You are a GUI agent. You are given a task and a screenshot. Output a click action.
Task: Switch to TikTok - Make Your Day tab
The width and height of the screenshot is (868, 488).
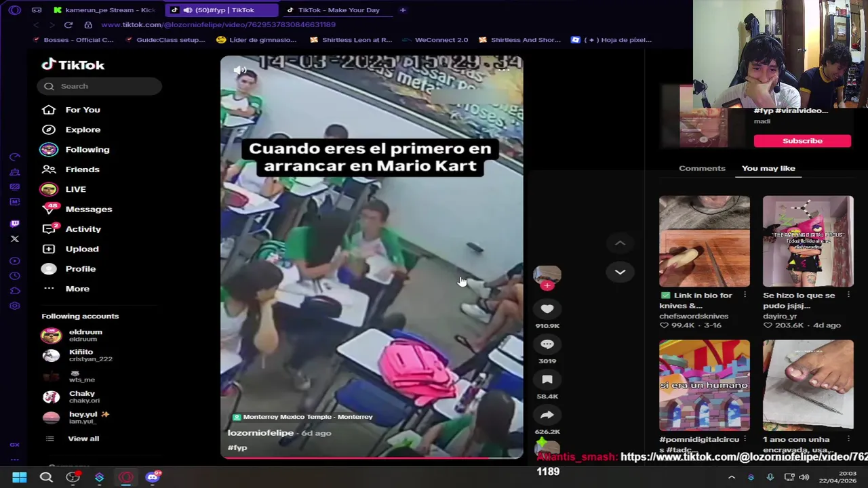pos(337,10)
